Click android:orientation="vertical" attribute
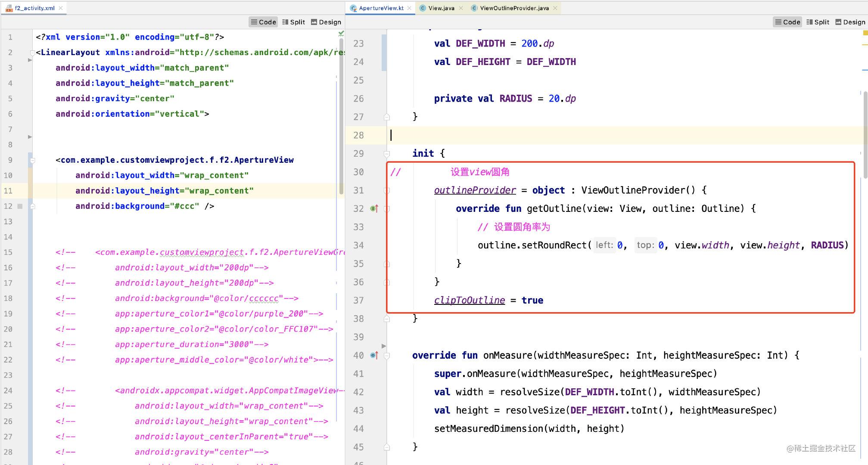 130,114
